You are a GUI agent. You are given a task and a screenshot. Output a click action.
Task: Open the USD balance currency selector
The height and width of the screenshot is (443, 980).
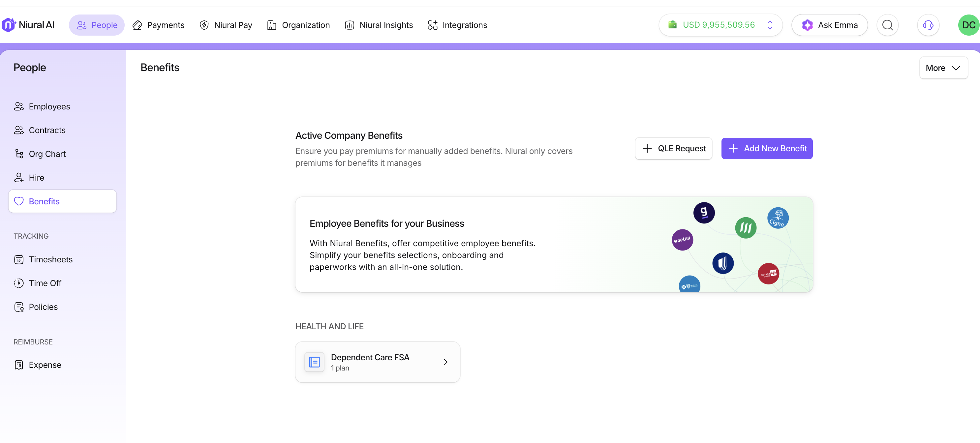pyautogui.click(x=770, y=25)
